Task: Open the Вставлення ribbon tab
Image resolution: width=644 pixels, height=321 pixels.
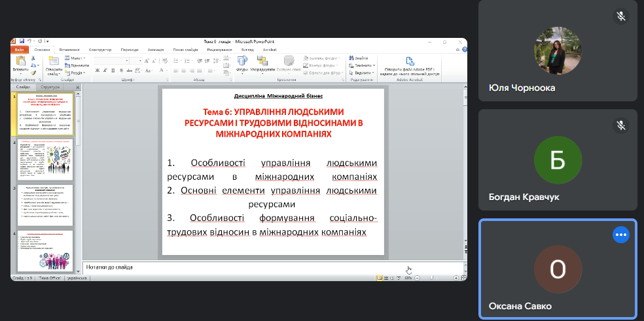Action: 69,50
